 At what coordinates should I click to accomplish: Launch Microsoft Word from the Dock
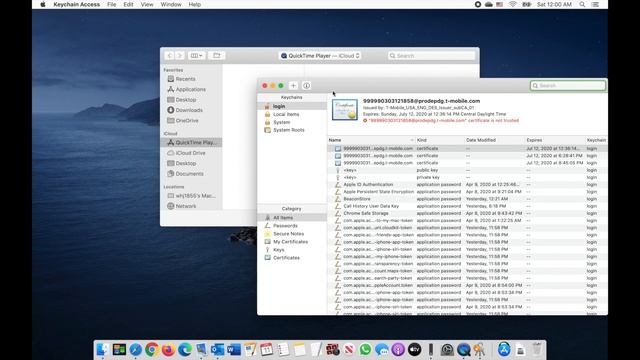coord(234,350)
